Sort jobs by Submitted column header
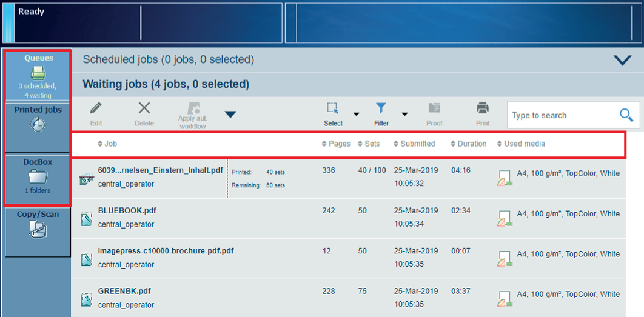The width and height of the screenshot is (644, 317). point(414,144)
